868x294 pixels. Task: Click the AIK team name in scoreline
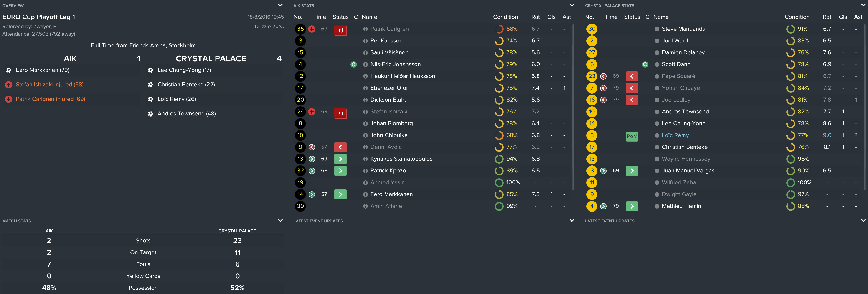pos(70,59)
